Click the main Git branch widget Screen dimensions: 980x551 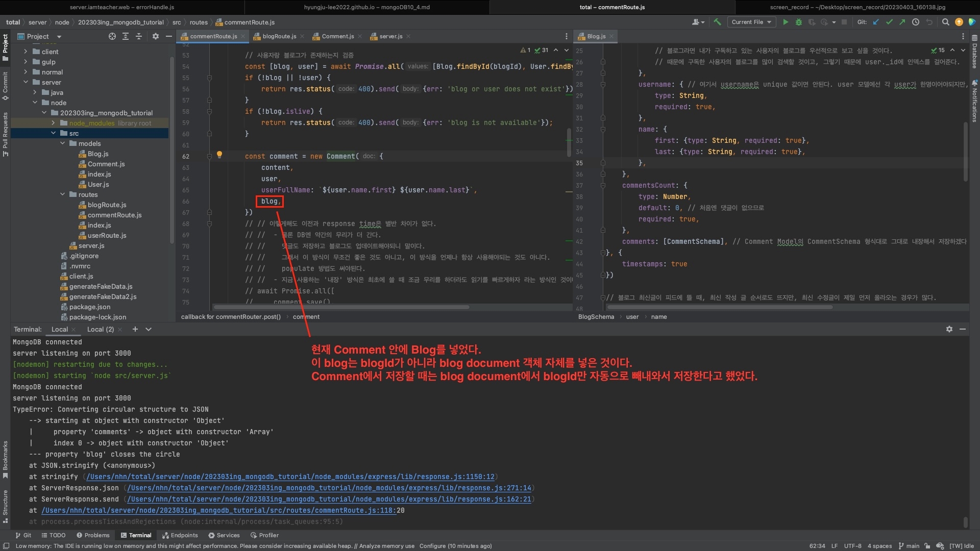pyautogui.click(x=909, y=546)
